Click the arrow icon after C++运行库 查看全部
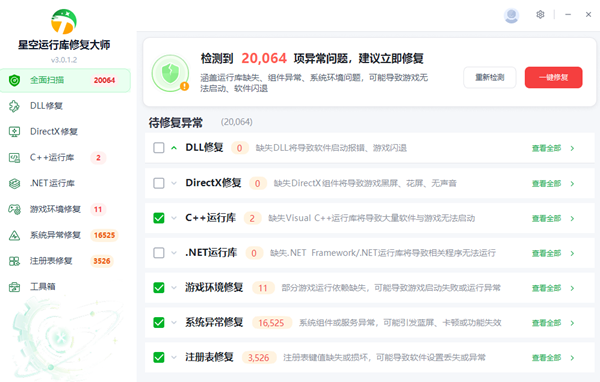Image resolution: width=600 pixels, height=382 pixels. point(572,219)
